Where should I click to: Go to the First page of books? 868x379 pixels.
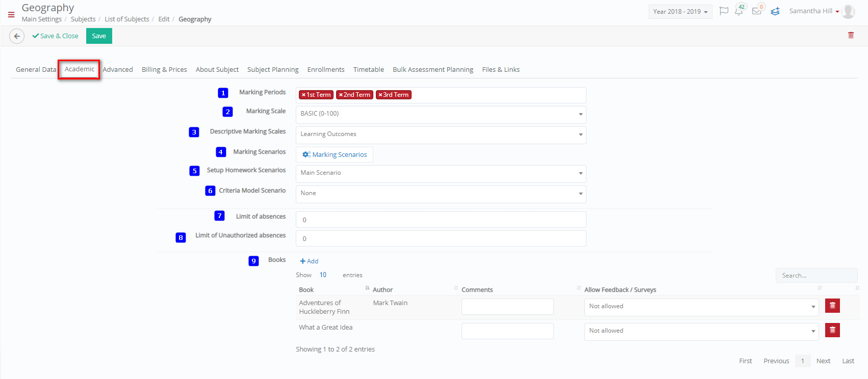(746, 361)
